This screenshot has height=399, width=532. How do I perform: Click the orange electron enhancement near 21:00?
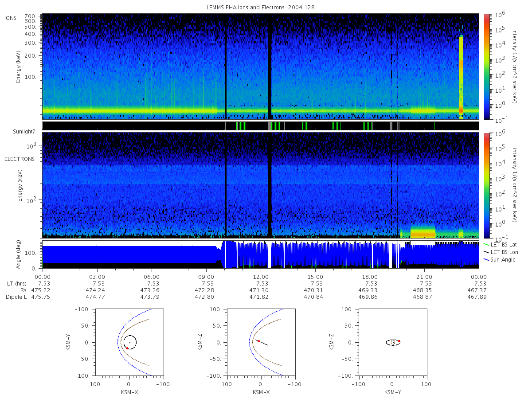[423, 233]
